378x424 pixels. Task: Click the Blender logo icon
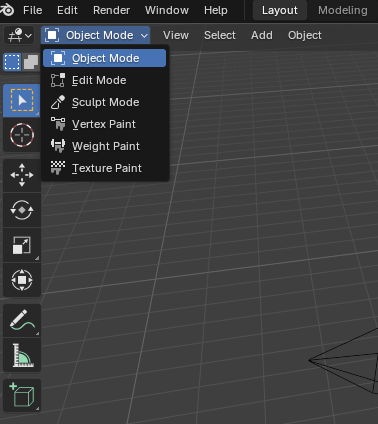click(x=7, y=10)
